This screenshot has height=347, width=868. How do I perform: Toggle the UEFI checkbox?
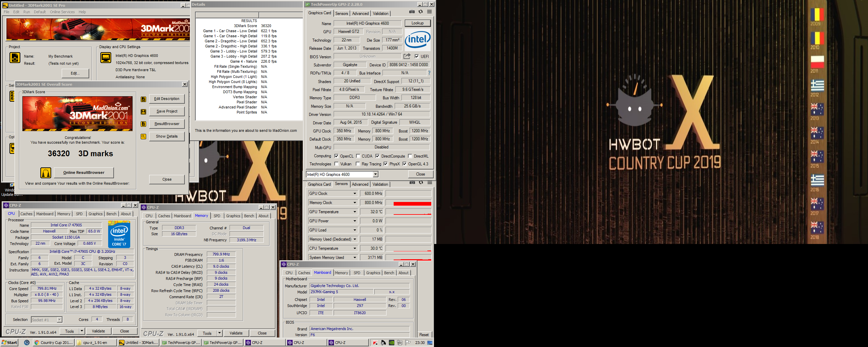click(x=417, y=57)
